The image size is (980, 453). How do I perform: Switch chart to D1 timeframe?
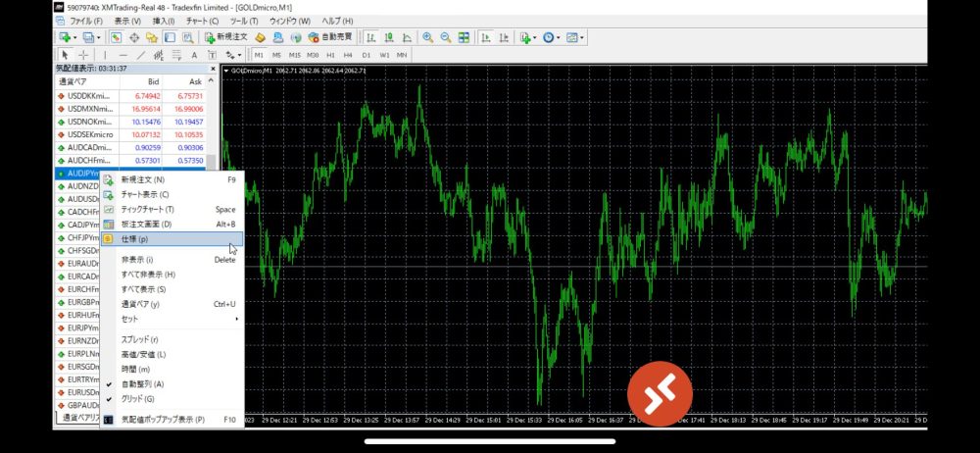(x=367, y=55)
